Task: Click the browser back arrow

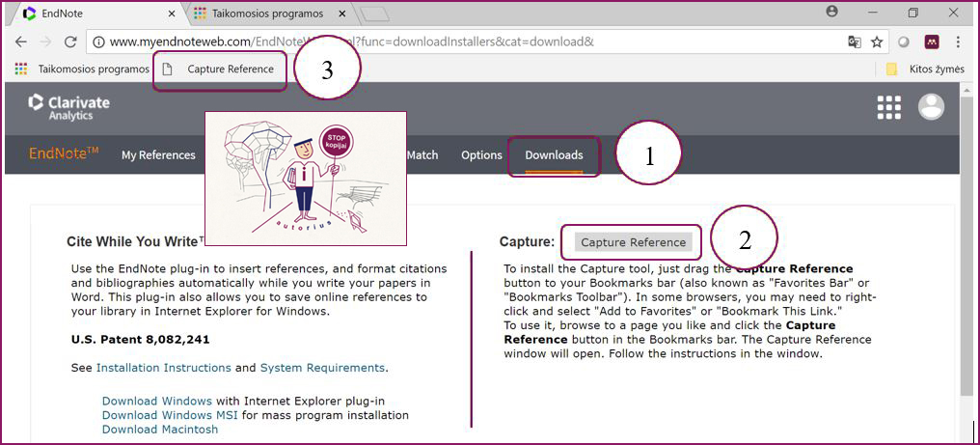Action: (x=21, y=42)
